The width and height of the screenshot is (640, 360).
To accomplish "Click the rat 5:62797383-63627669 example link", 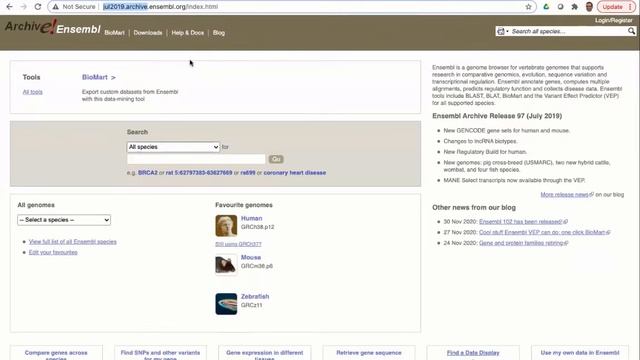I will point(199,173).
